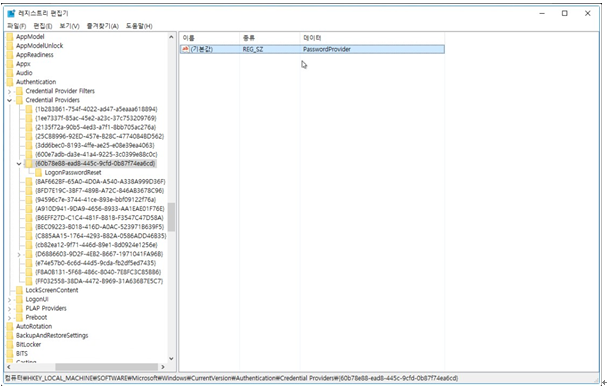607x388 pixels.
Task: Open the 즐겨찾기(A) menu
Action: pos(103,26)
